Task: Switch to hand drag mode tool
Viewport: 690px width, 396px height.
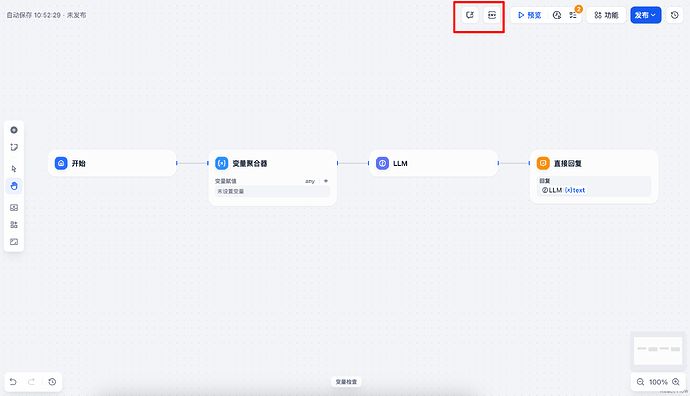Action: coord(14,186)
